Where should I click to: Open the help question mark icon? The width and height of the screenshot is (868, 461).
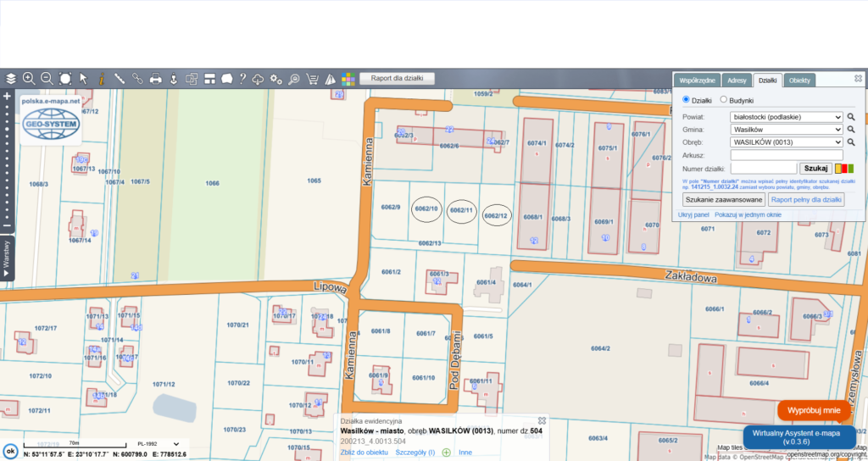243,79
